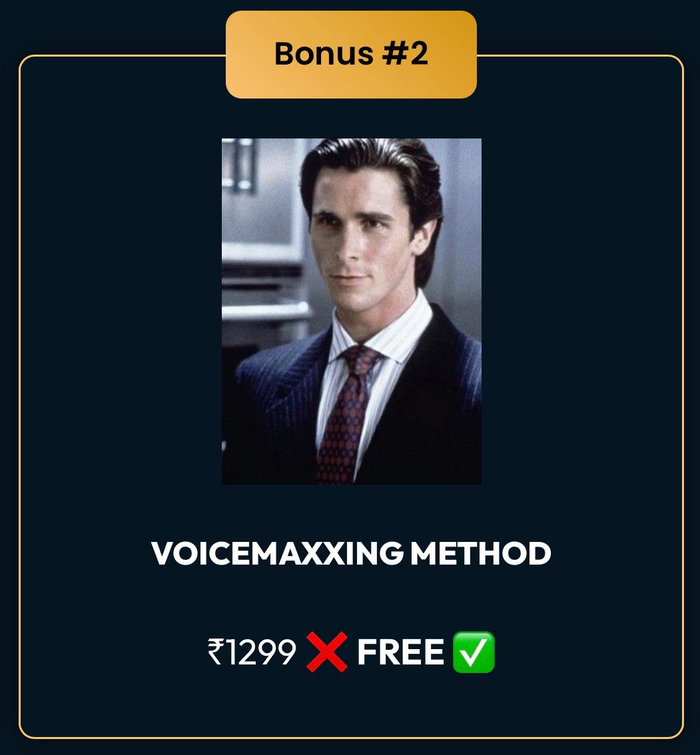The image size is (700, 755).
Task: Click the red cross mark emoji
Action: (x=326, y=652)
